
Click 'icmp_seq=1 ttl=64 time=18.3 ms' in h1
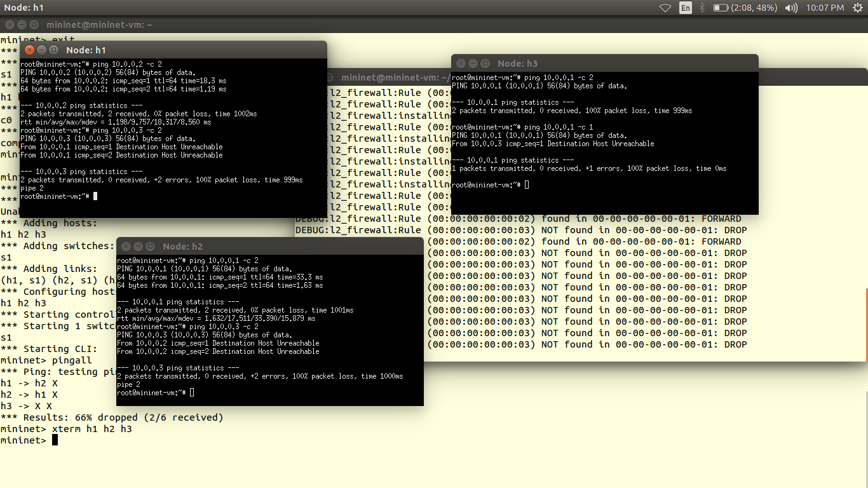[x=170, y=81]
